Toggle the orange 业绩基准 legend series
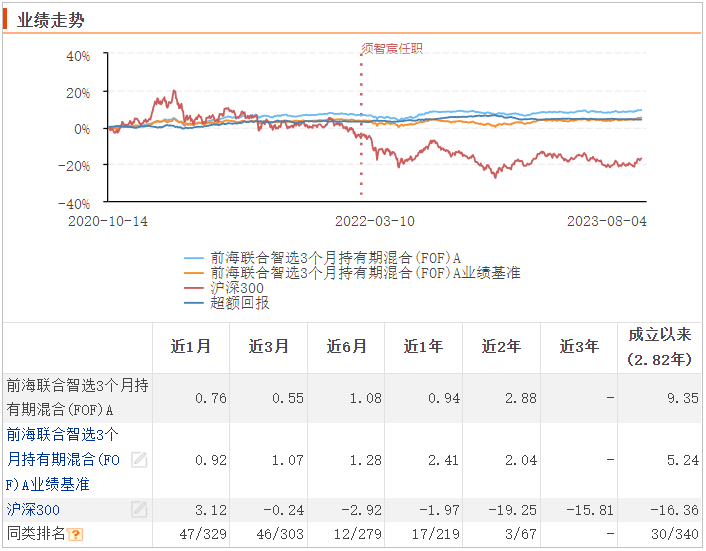The image size is (706, 551). (352, 272)
